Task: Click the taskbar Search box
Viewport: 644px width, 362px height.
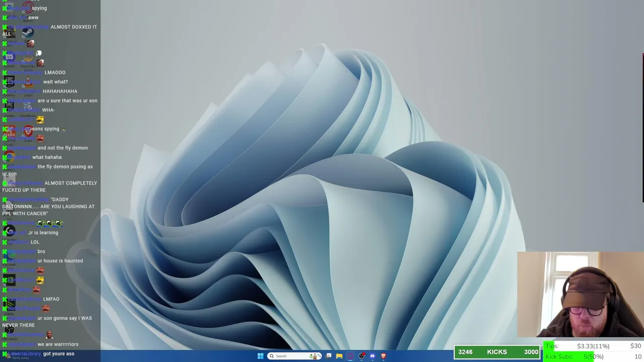Action: tap(295, 356)
